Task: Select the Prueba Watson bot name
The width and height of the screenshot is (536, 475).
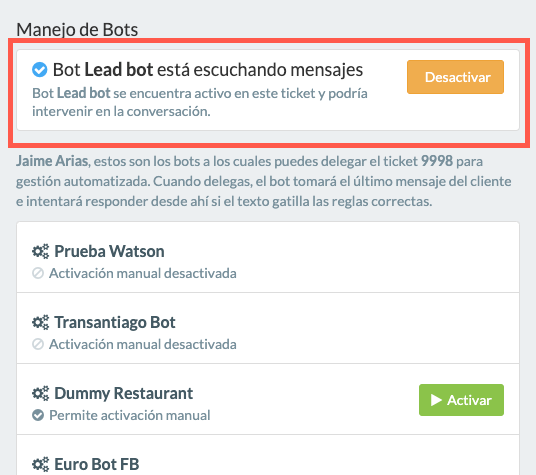Action: click(109, 252)
